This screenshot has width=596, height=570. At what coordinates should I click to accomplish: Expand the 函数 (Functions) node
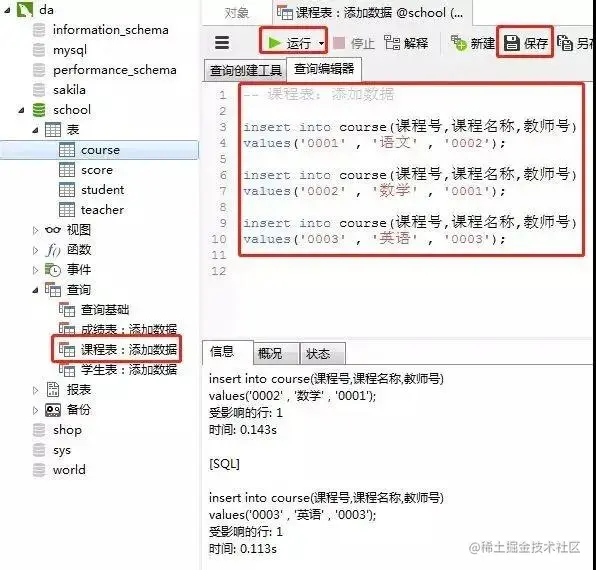35,250
